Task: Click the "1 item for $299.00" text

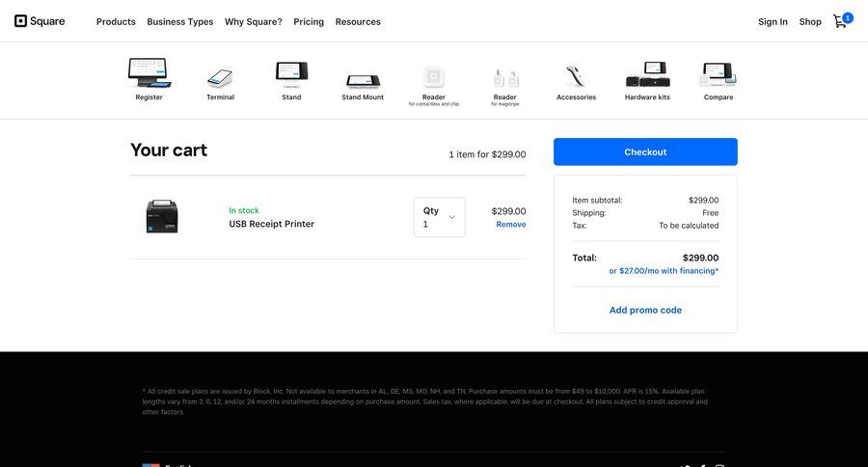Action: point(487,154)
